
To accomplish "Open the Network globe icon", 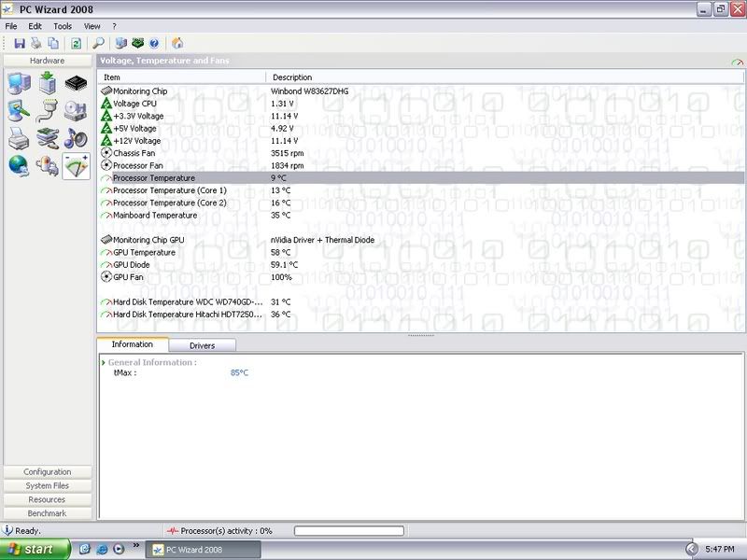I will pos(19,166).
